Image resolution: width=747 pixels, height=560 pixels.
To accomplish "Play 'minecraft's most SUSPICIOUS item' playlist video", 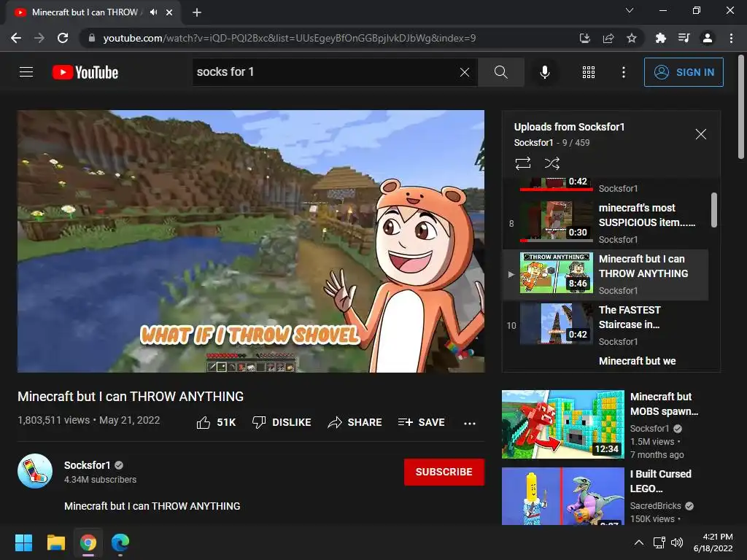I will pyautogui.click(x=605, y=223).
